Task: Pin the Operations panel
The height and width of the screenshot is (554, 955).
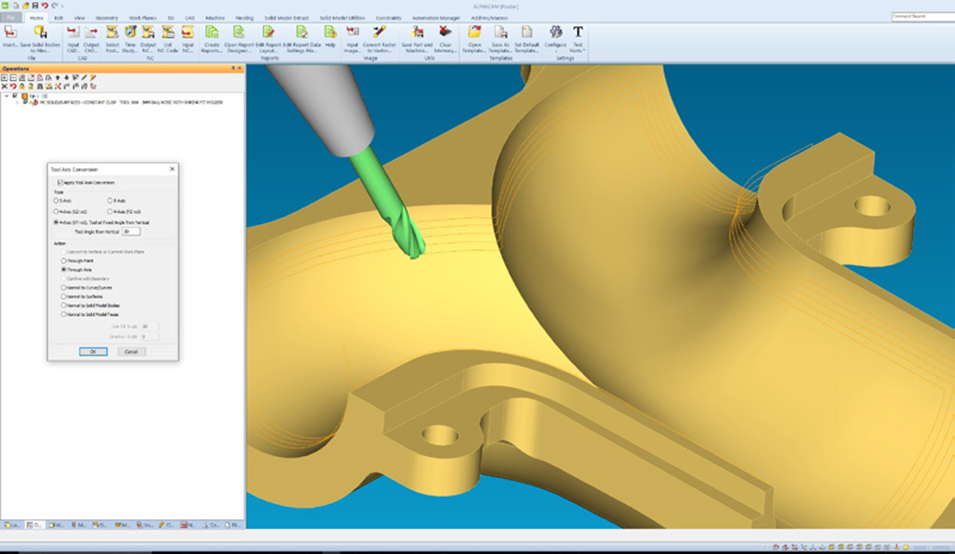Action: coord(233,68)
